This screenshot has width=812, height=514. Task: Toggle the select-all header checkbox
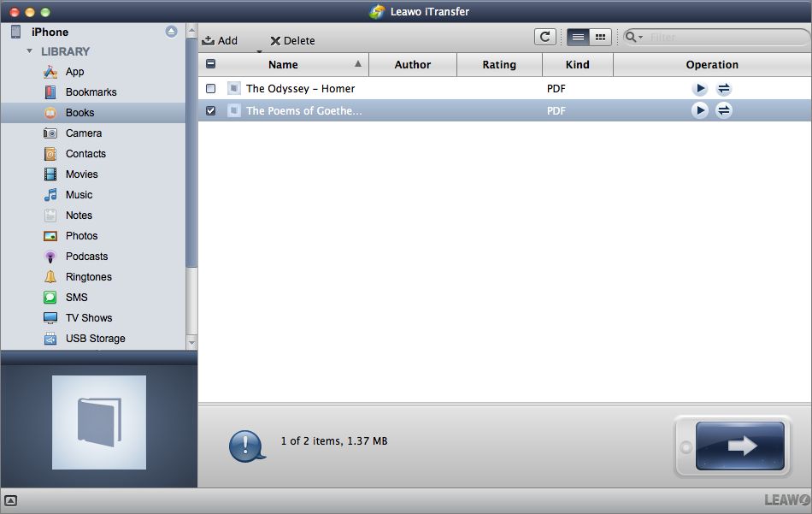211,64
